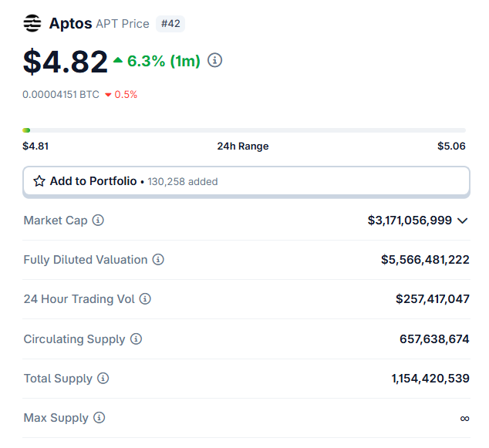489x448 pixels.
Task: Click the #42 rank badge
Action: [170, 24]
